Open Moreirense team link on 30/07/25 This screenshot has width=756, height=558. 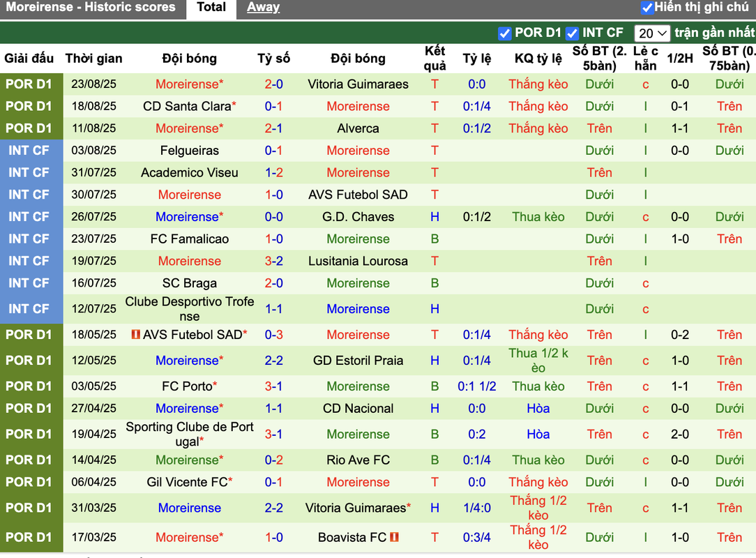(190, 195)
